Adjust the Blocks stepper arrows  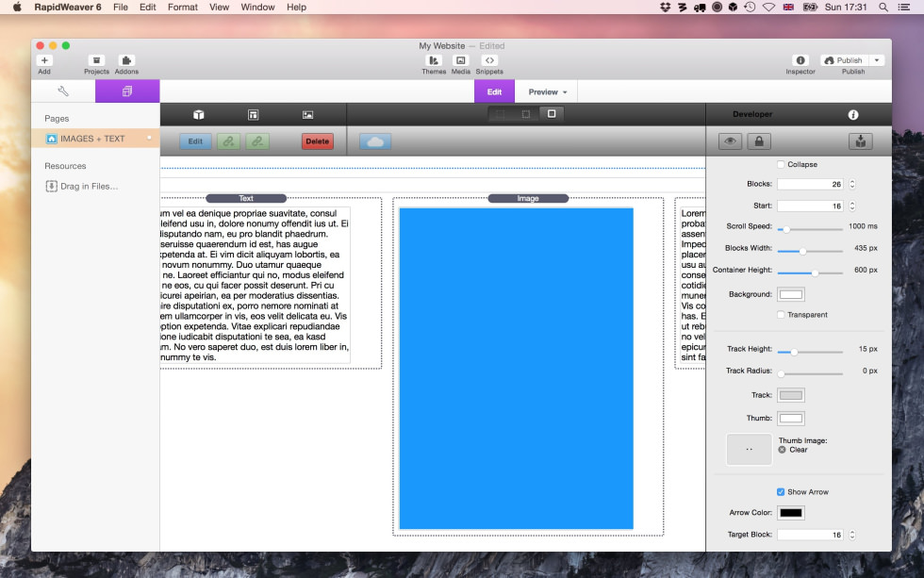point(852,184)
